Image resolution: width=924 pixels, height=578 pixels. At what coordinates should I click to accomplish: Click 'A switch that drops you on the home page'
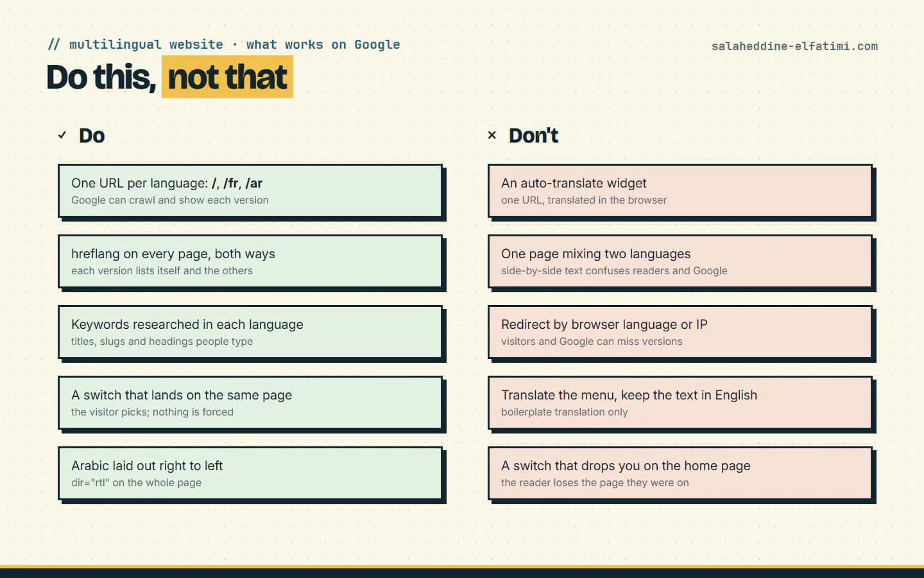click(x=626, y=466)
